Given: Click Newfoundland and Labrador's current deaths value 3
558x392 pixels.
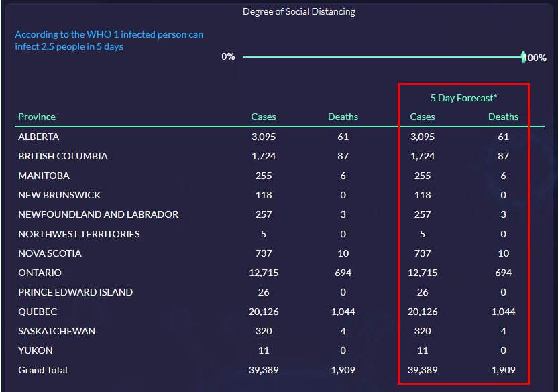Looking at the screenshot, I should pos(343,214).
